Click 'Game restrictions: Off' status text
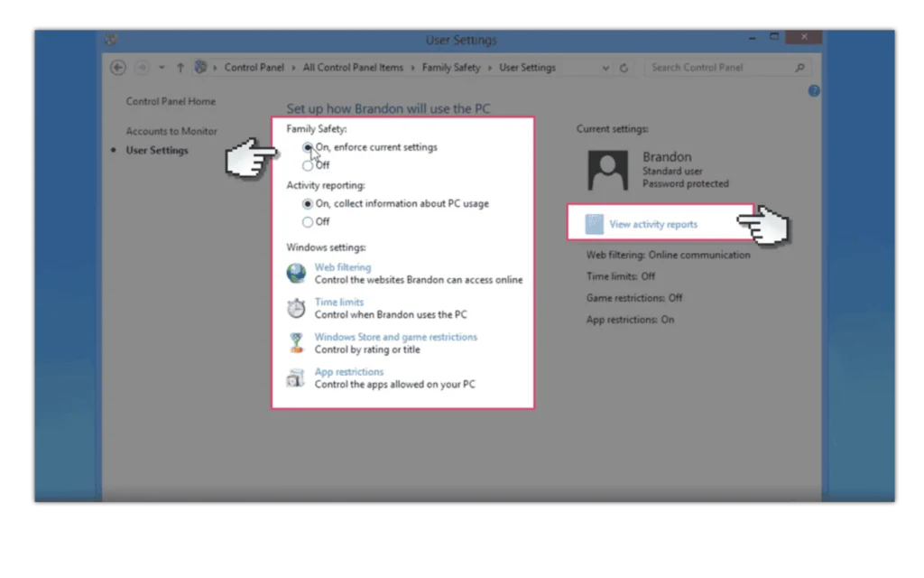The width and height of the screenshot is (924, 578). (x=634, y=298)
